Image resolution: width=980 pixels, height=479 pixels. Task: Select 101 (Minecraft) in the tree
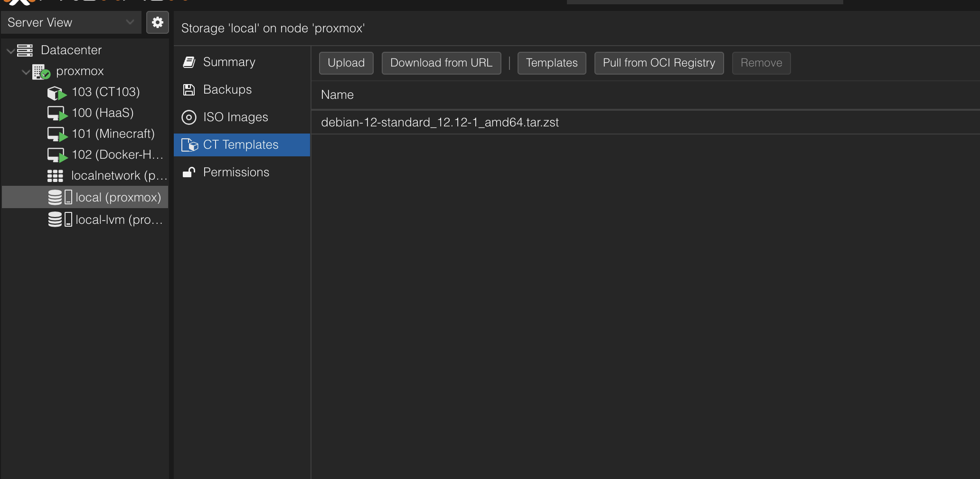pyautogui.click(x=113, y=134)
